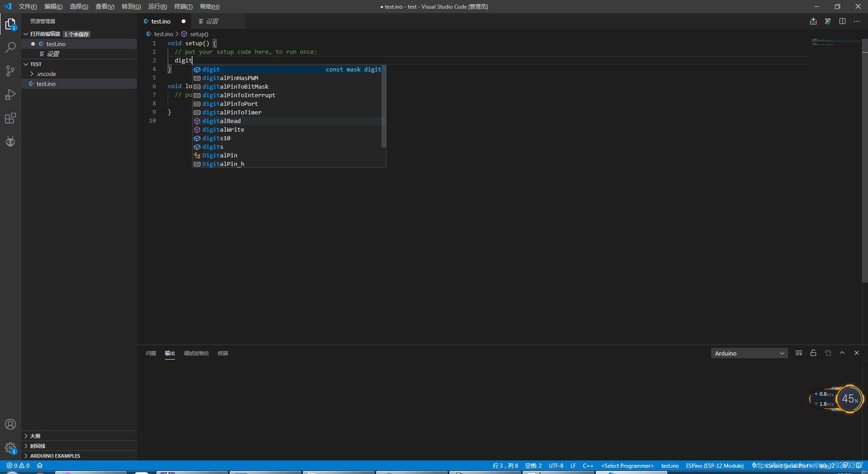Choose digitalPinHasPWM suggestion
This screenshot has height=474, width=868.
[x=288, y=78]
